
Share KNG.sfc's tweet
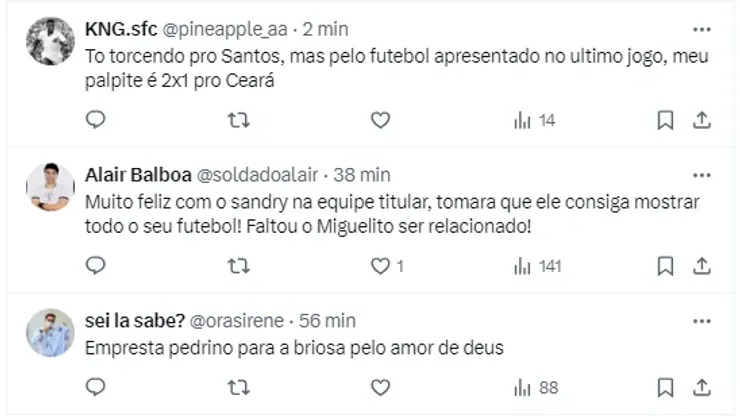702,120
